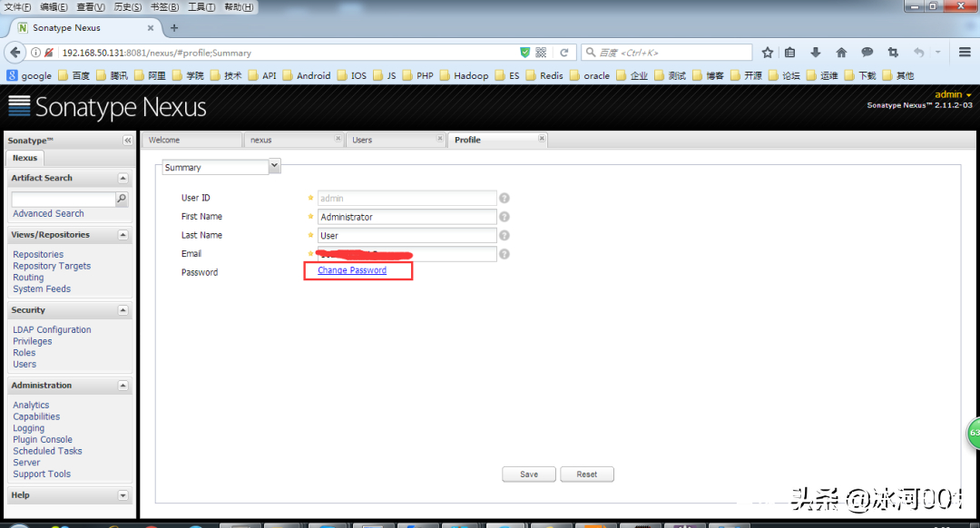Viewport: 980px width, 528px height.
Task: Select the Nexus tab in side panel
Action: 25,158
